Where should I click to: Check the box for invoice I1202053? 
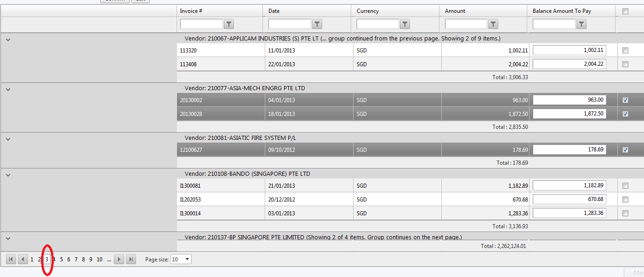625,200
